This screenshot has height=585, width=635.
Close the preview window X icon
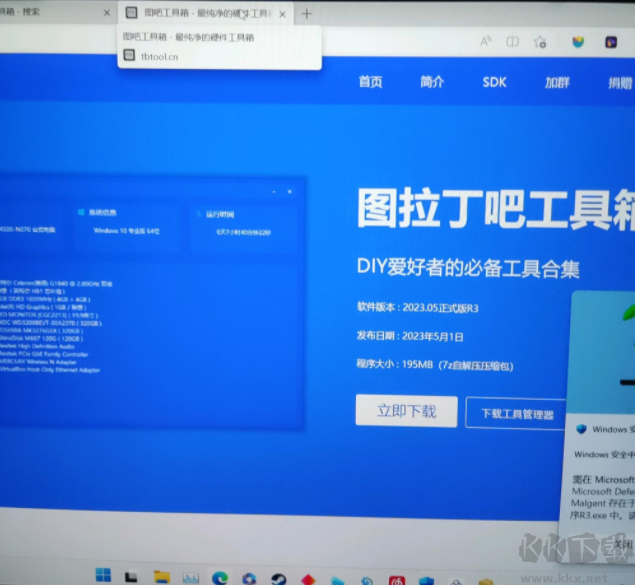tap(290, 191)
